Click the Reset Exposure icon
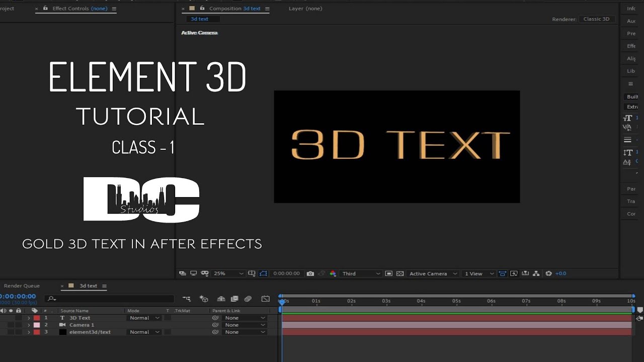Image resolution: width=644 pixels, height=362 pixels. point(548,274)
